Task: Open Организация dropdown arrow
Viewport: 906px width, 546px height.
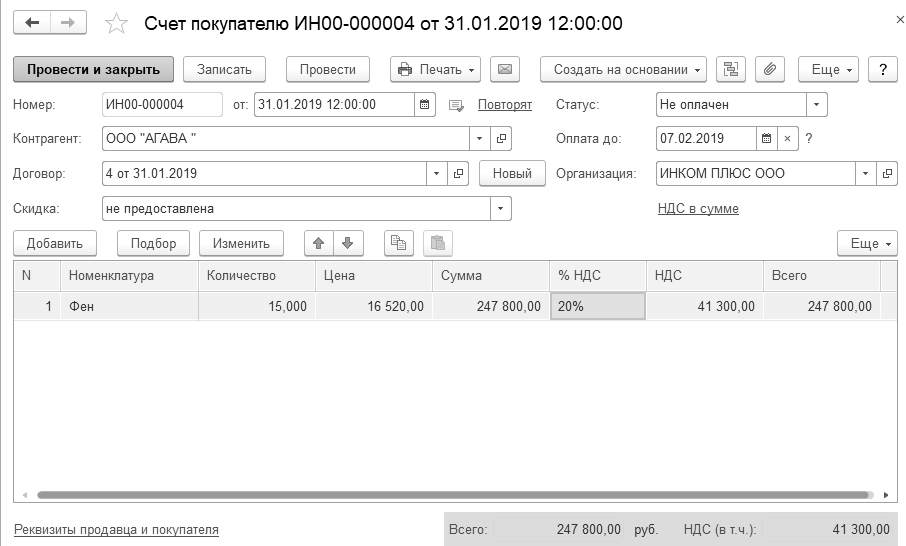Action: 866,173
